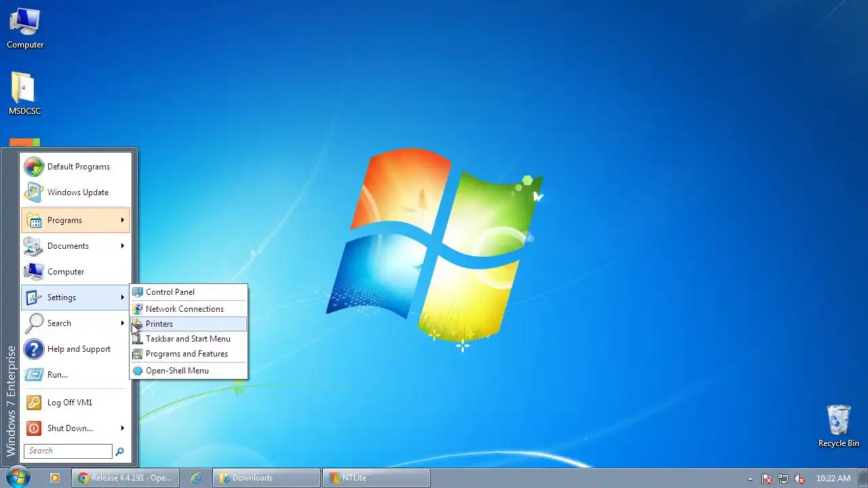This screenshot has height=488, width=868.
Task: Click the magnifier icon beside Search box
Action: pos(120,451)
